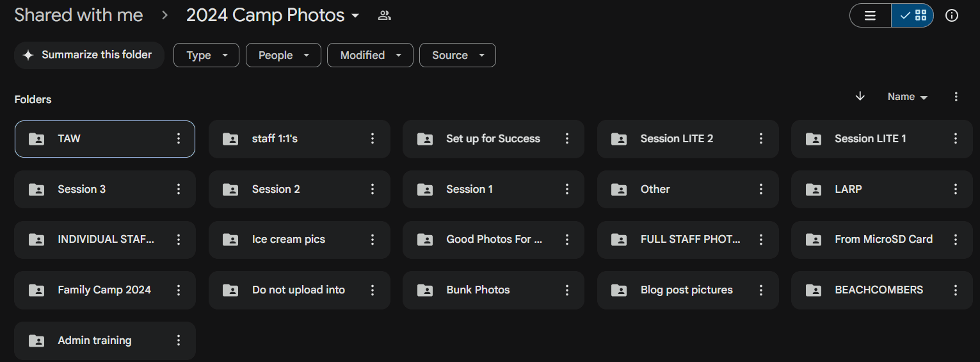Expand the Type filter dropdown
The image size is (980, 362).
pyautogui.click(x=206, y=55)
